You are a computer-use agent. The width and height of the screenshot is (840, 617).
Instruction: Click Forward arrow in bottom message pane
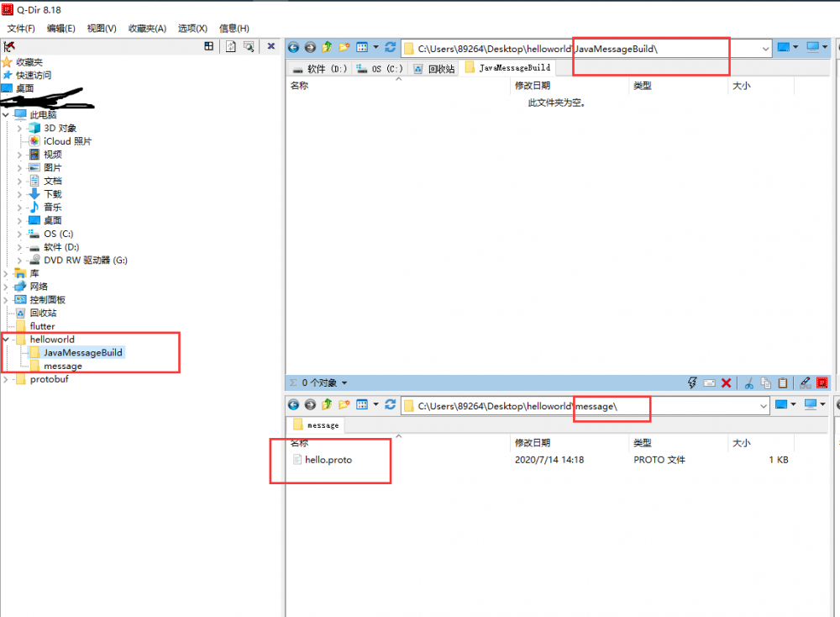[x=310, y=404]
